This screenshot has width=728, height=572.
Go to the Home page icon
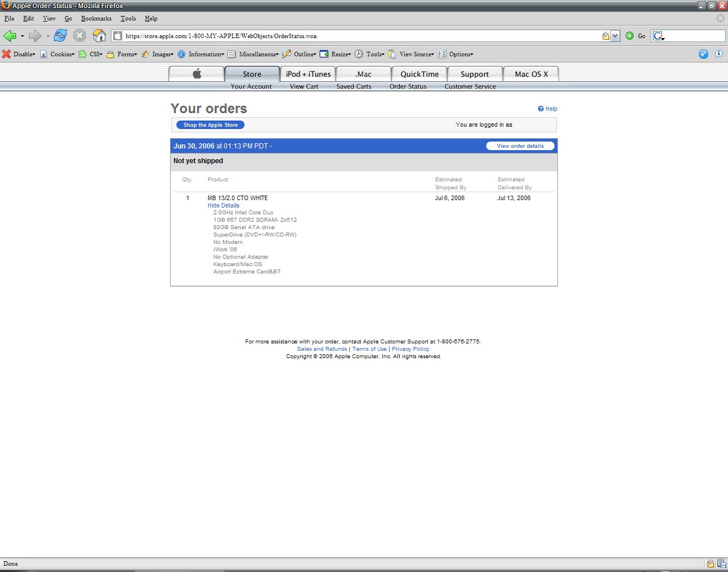point(100,36)
